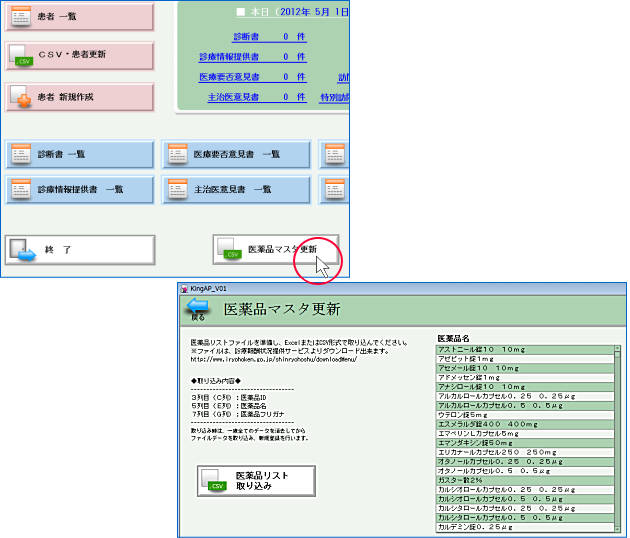
Task: Click list icon on 主治医意見書 一覧 button
Action: tap(177, 188)
